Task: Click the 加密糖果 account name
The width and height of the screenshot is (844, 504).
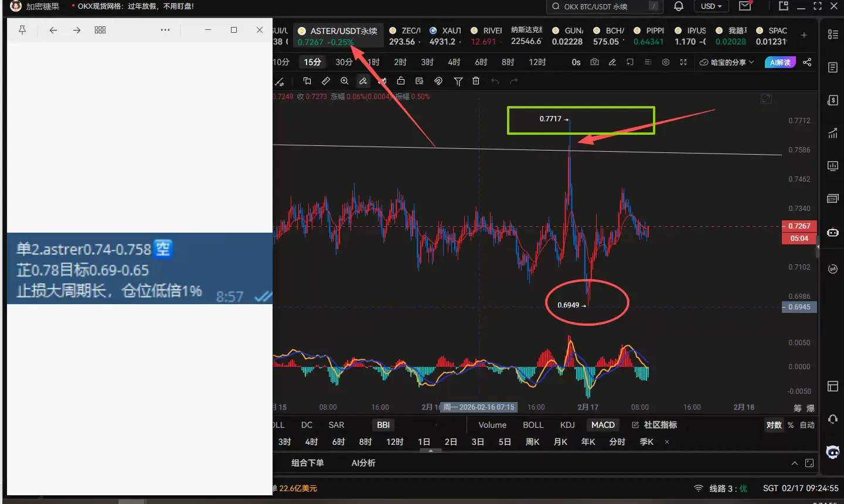Action: coord(43,6)
